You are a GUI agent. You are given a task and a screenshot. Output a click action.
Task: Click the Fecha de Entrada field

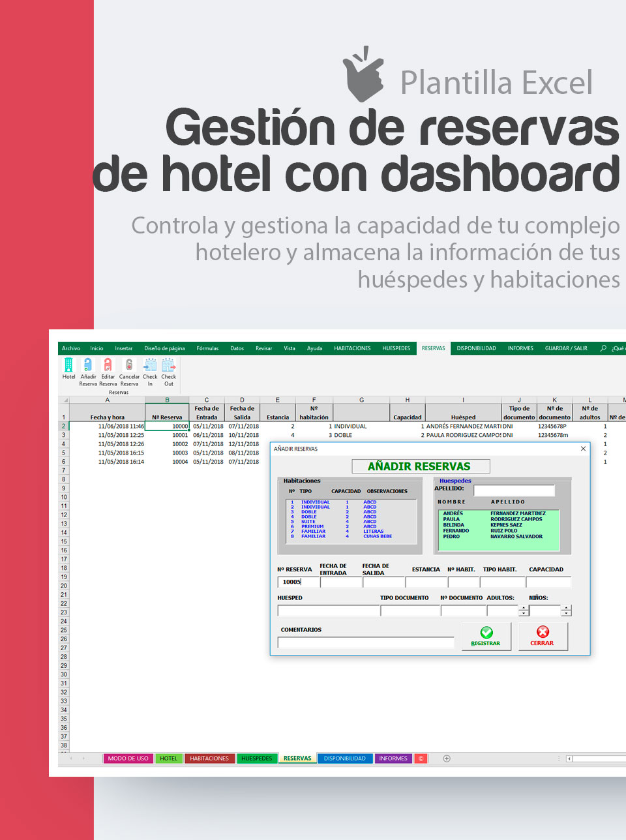pyautogui.click(x=340, y=582)
